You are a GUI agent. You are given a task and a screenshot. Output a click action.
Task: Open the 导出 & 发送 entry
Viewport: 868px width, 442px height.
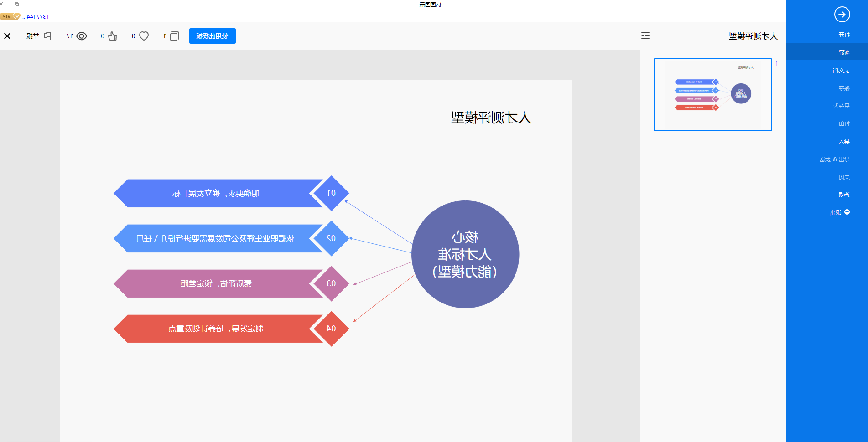(834, 159)
